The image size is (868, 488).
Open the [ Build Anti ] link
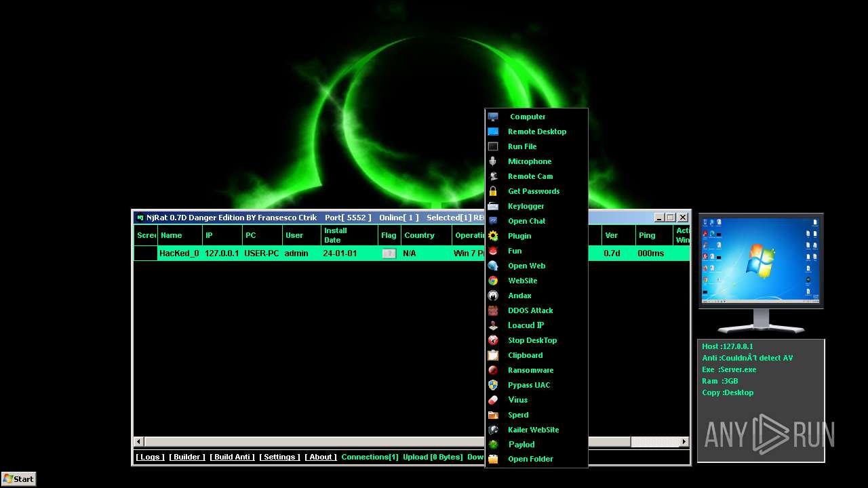click(x=233, y=457)
